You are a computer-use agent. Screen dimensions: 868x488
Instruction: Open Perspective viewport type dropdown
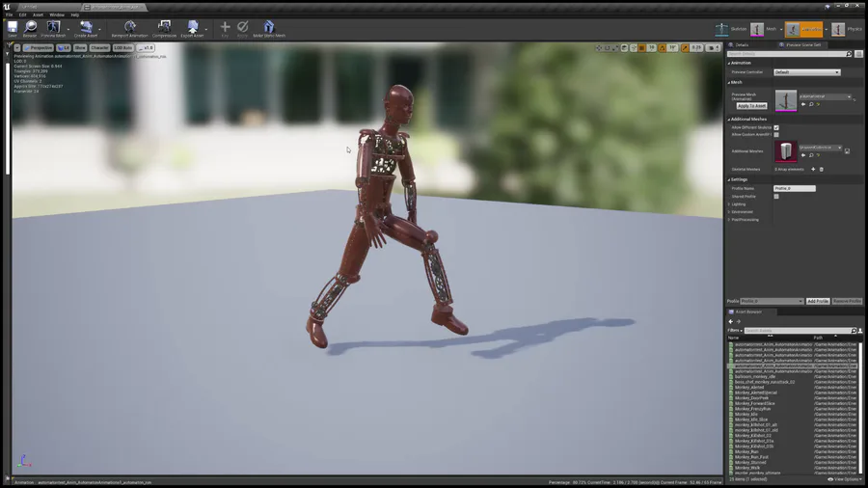coord(39,48)
